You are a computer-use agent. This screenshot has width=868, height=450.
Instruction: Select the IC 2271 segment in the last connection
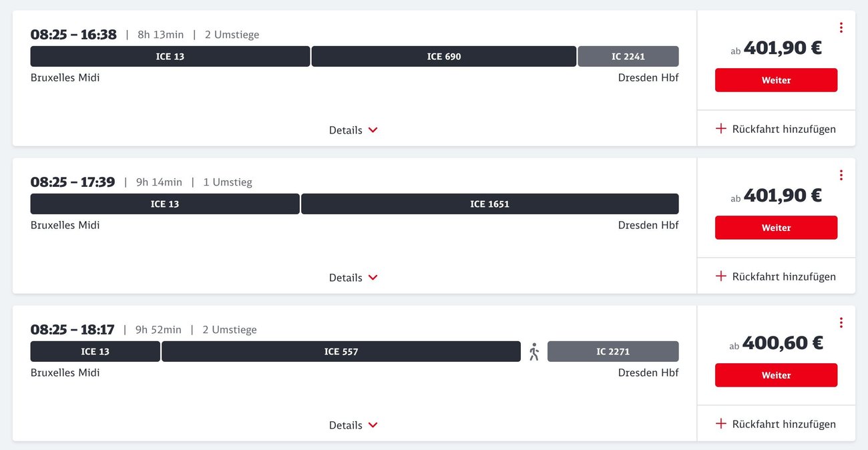pos(613,351)
